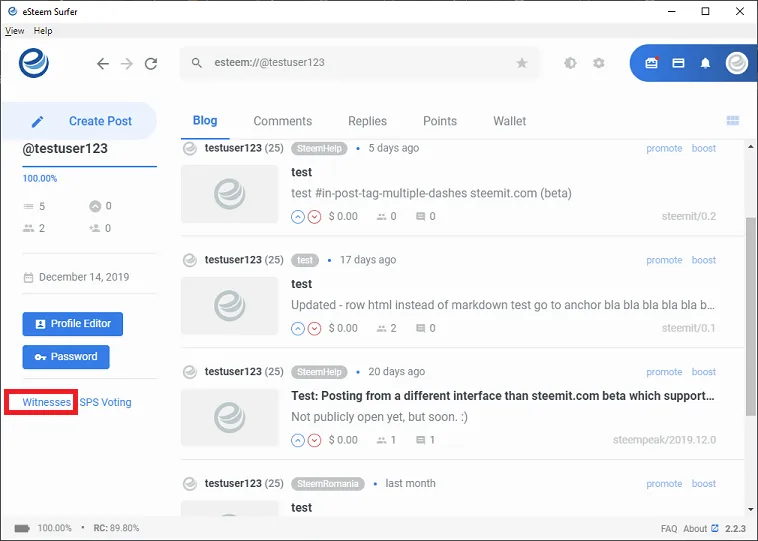This screenshot has width=758, height=541.
Task: Click the followers icon in sidebar
Action: coord(29,228)
